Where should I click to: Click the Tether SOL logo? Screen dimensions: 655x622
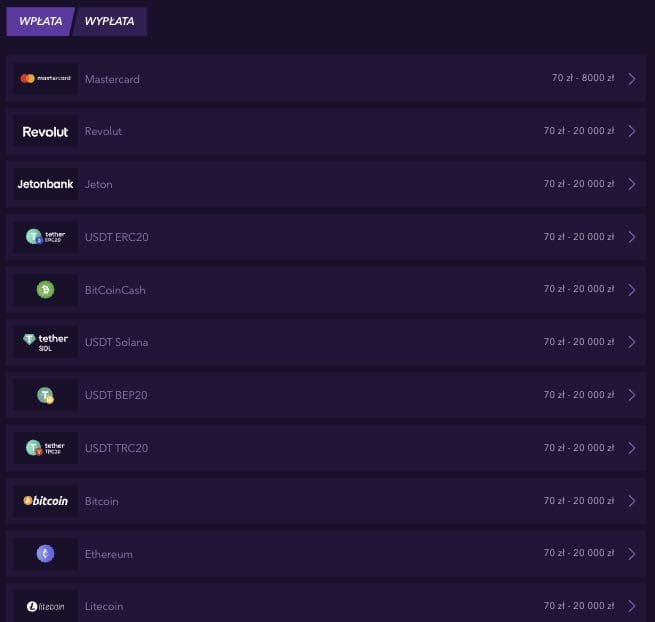click(45, 342)
